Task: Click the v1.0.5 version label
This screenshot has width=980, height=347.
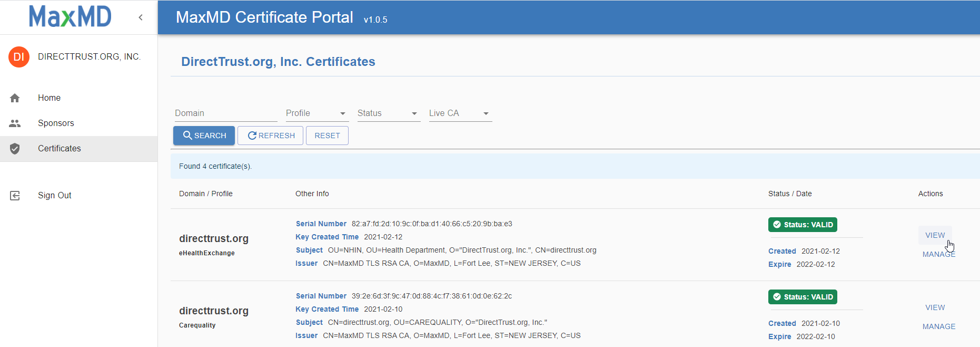Action: pyautogui.click(x=375, y=20)
